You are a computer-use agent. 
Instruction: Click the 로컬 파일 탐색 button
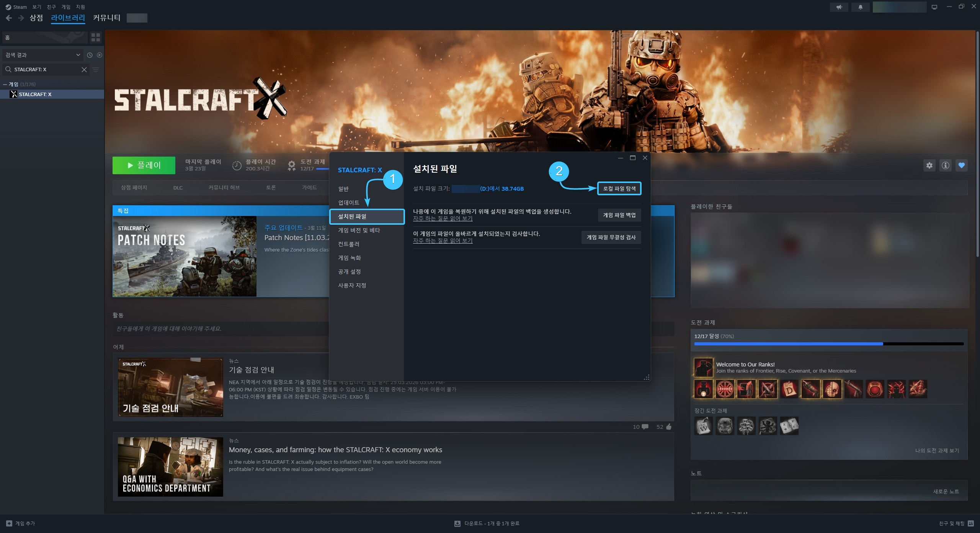[x=619, y=188]
